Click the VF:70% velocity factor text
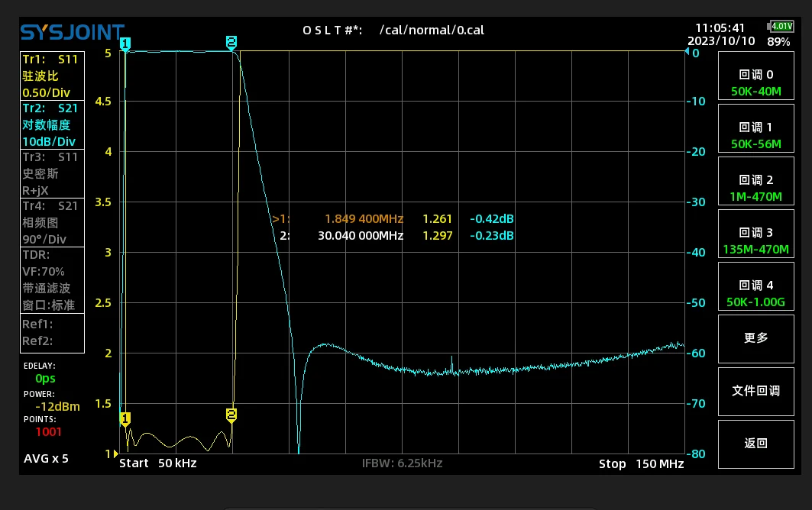Image resolution: width=812 pixels, height=510 pixels. click(x=44, y=272)
